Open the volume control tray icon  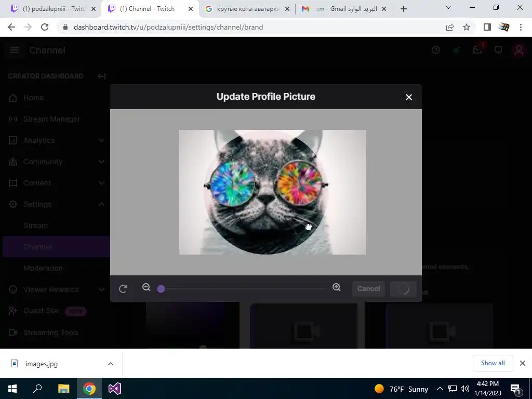point(465,389)
